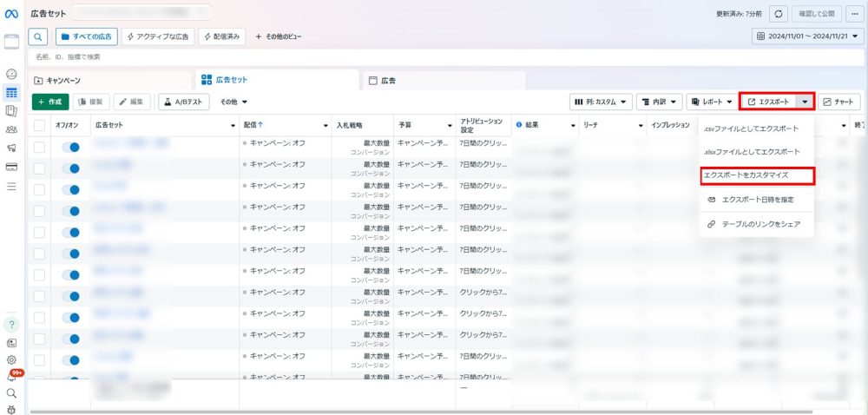Click the アトリビューション設定 column header

click(x=481, y=126)
